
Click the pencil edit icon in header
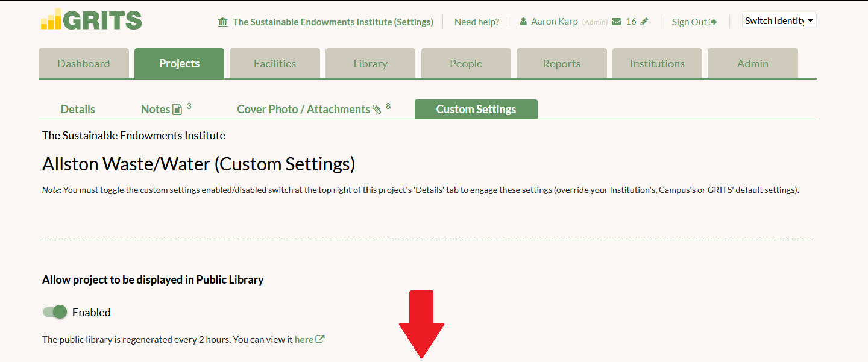click(644, 22)
